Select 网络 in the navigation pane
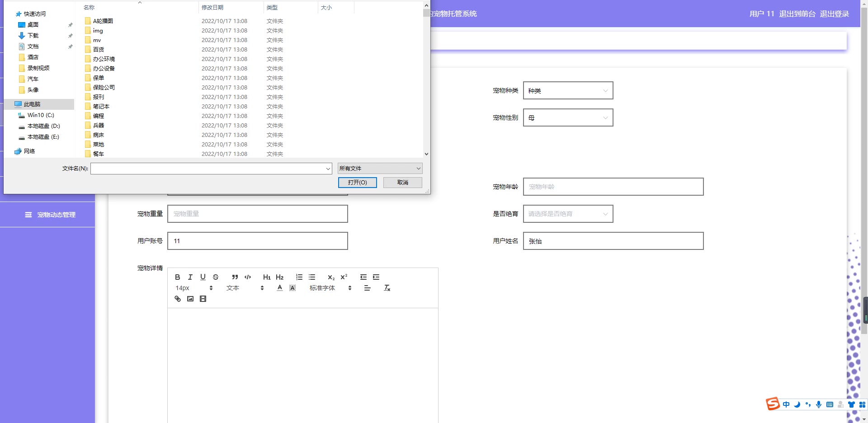The width and height of the screenshot is (868, 423). [29, 151]
